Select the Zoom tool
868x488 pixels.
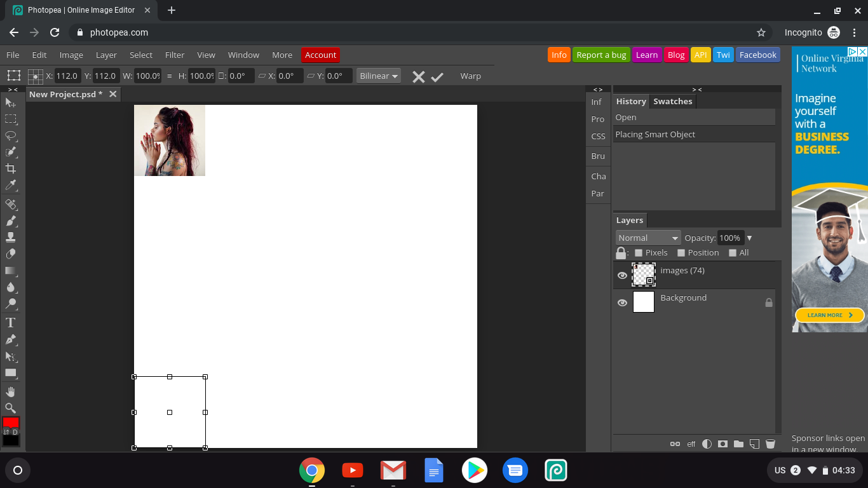pos(11,408)
